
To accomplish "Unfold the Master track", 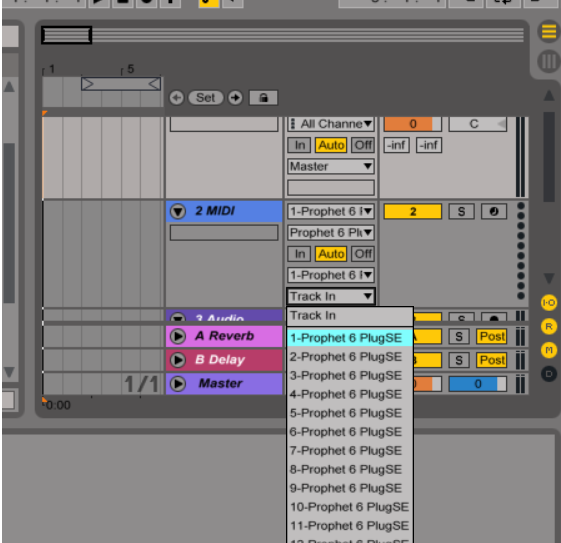I will pos(178,384).
